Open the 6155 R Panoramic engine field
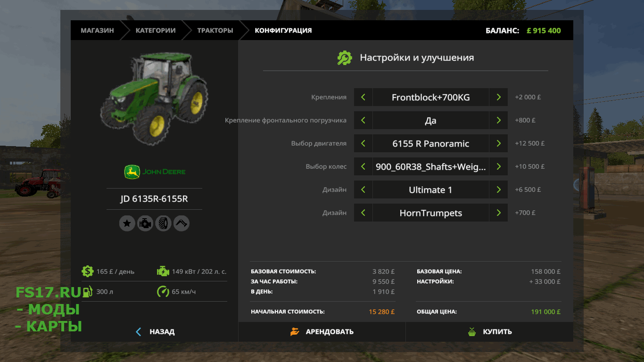 point(431,143)
